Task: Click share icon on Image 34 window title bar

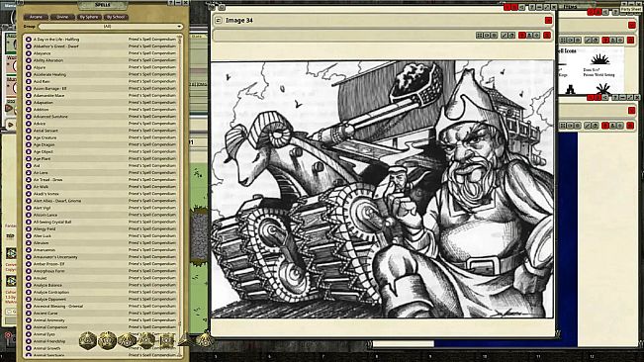Action: pyautogui.click(x=521, y=7)
